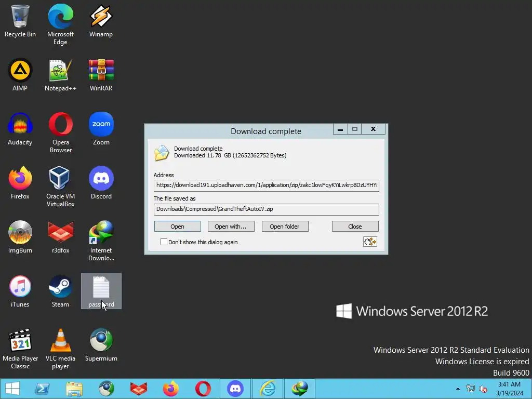Screen dimensions: 532x399
Task: Select the Steam desktop icon
Action: tap(60, 291)
